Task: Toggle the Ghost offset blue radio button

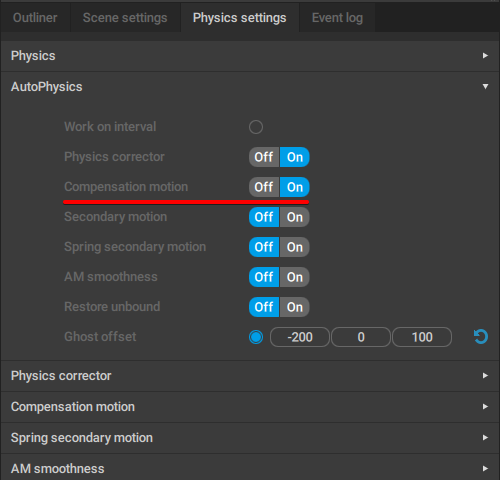Action: tap(256, 337)
